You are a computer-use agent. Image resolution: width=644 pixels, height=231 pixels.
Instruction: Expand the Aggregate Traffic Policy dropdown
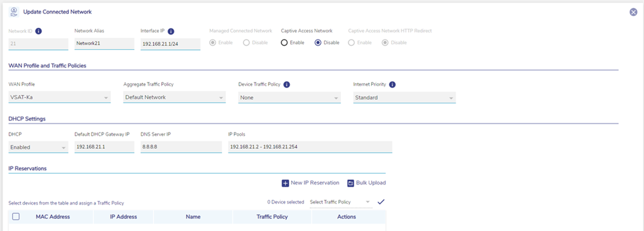pos(174,98)
